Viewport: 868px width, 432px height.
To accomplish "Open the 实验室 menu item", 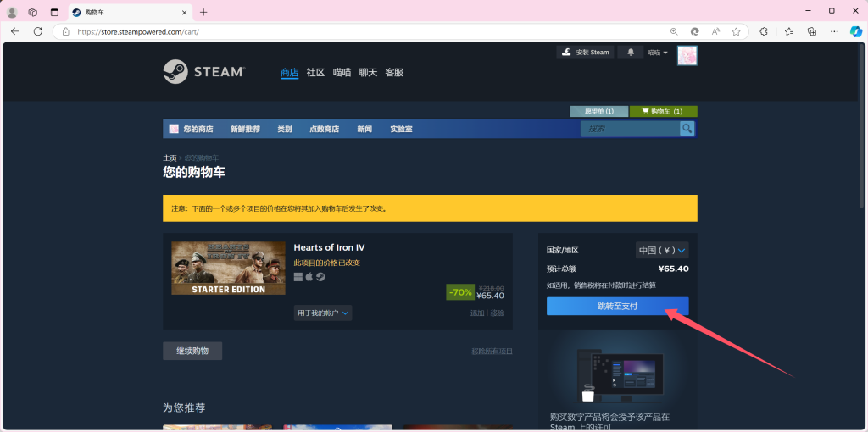I will point(401,129).
